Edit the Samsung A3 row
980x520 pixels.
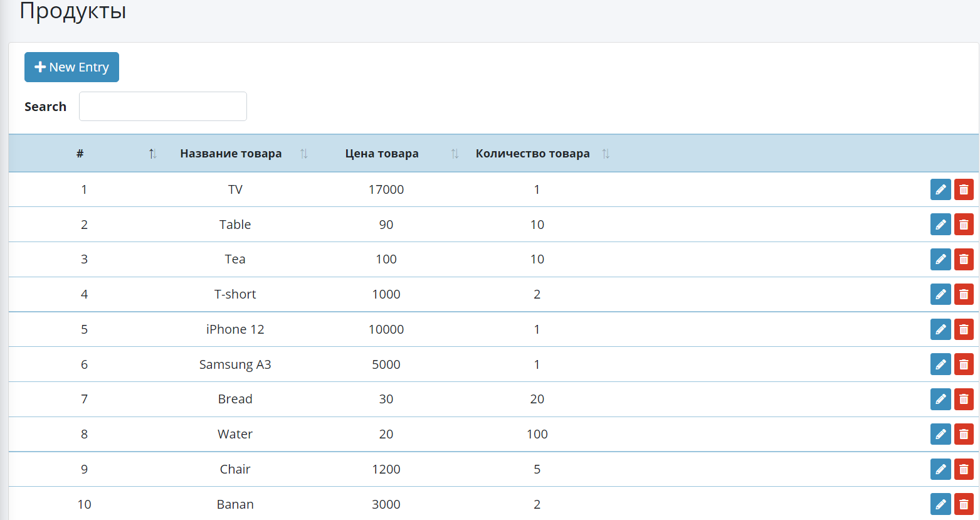(940, 364)
